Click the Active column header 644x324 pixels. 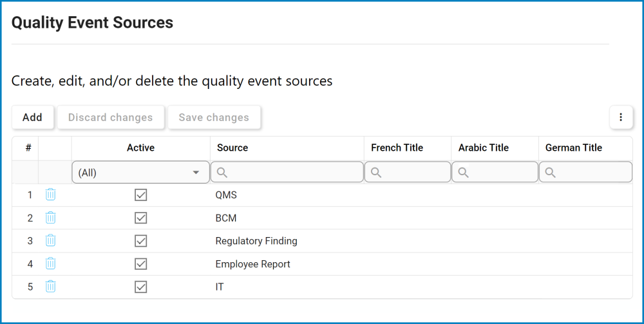tap(140, 148)
